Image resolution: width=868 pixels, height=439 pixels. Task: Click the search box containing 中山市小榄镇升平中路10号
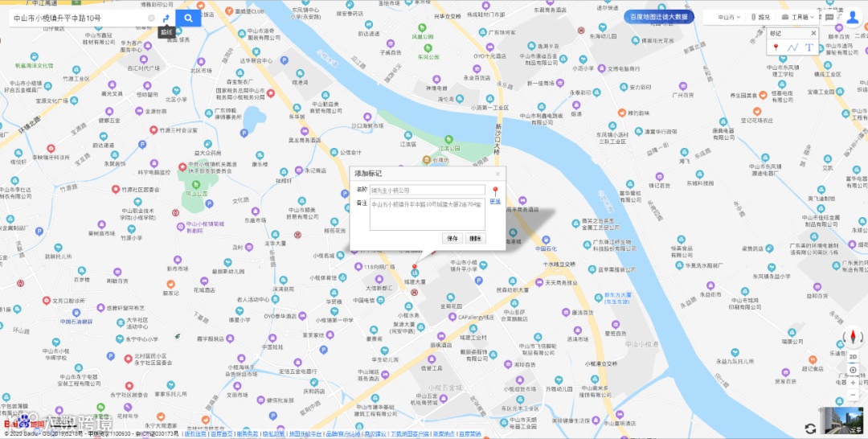pyautogui.click(x=77, y=18)
